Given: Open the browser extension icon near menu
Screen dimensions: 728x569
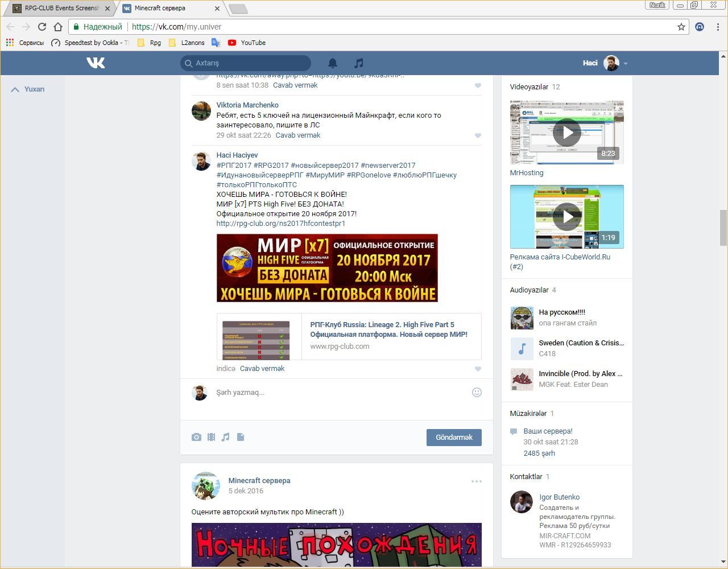Looking at the screenshot, I should (x=700, y=27).
